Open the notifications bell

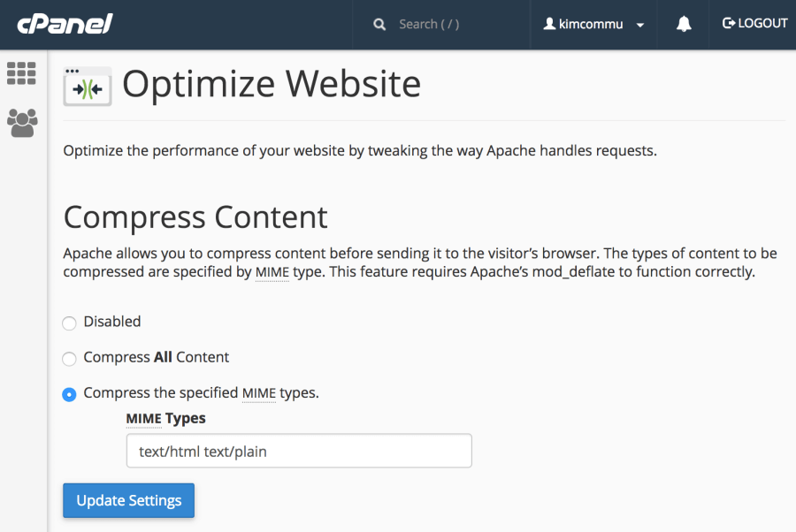684,25
